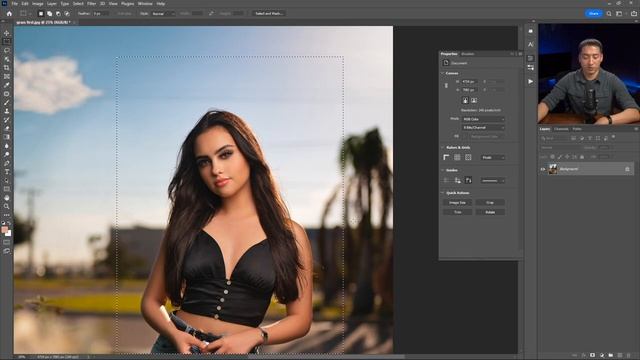
Task: Select the Hand tool
Action: point(7,198)
